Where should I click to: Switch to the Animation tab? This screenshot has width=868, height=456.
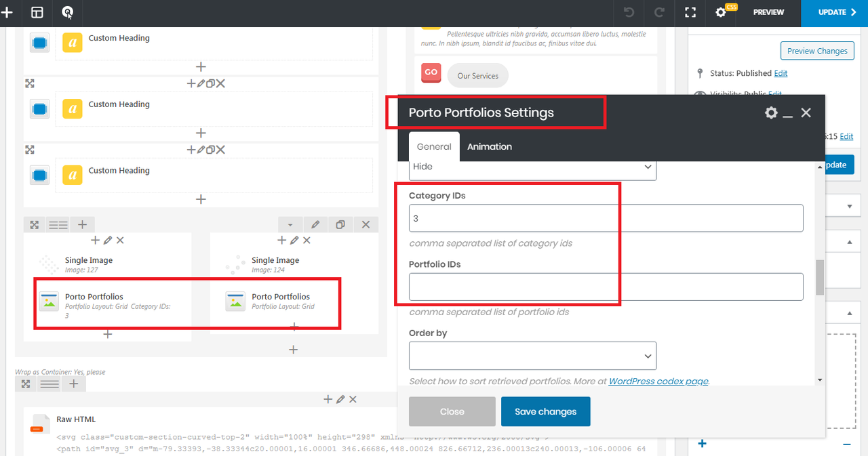[489, 146]
